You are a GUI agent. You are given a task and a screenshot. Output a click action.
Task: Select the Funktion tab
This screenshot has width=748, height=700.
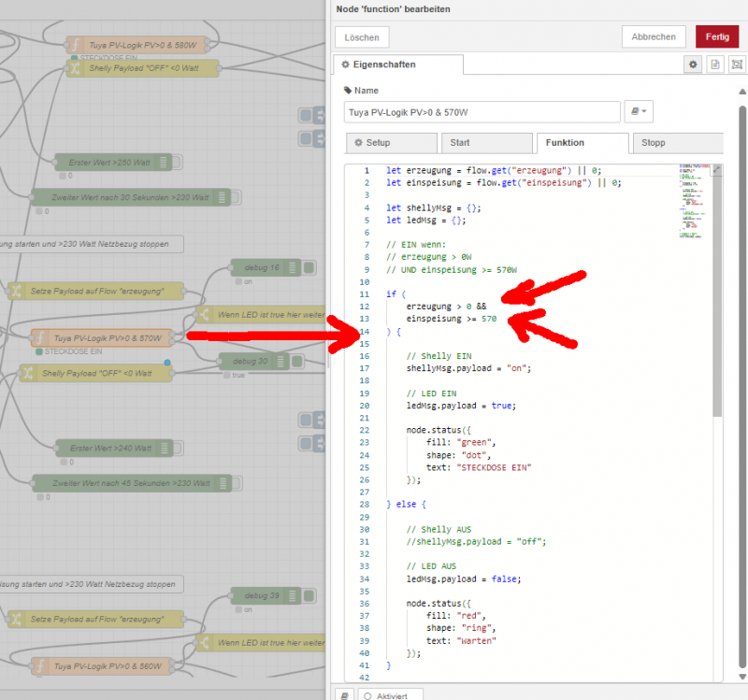[x=583, y=143]
